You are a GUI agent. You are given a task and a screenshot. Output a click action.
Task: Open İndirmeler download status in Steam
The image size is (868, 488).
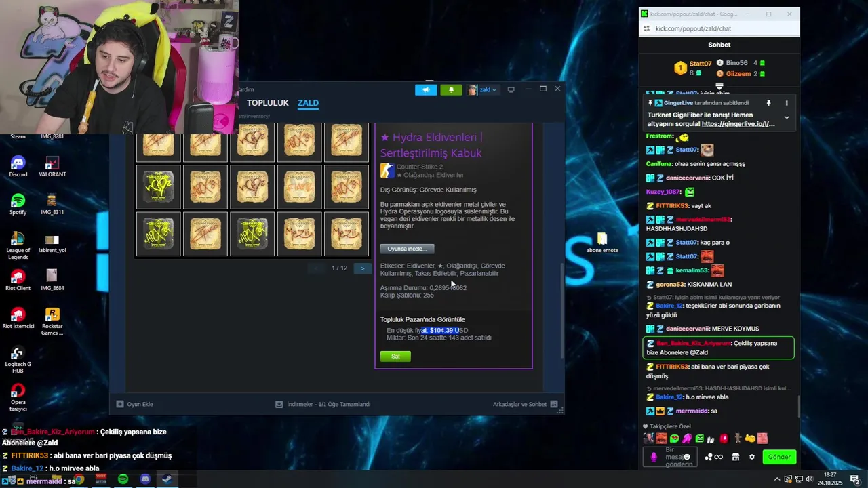click(x=323, y=404)
